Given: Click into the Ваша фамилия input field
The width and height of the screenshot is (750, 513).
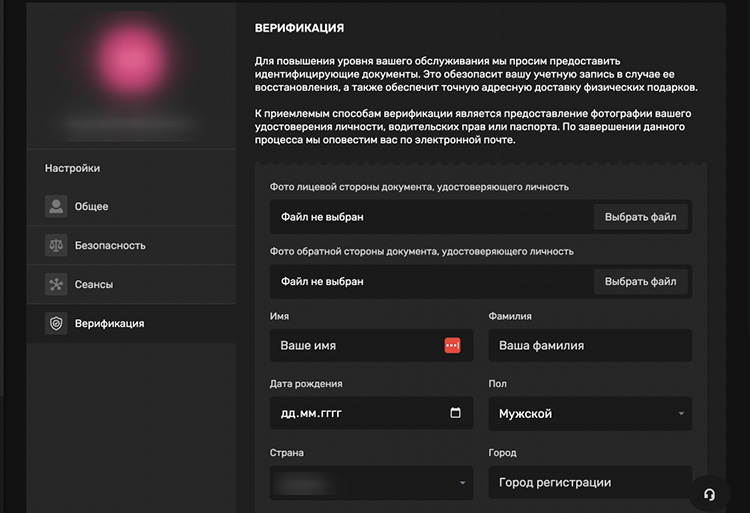Looking at the screenshot, I should (x=590, y=345).
